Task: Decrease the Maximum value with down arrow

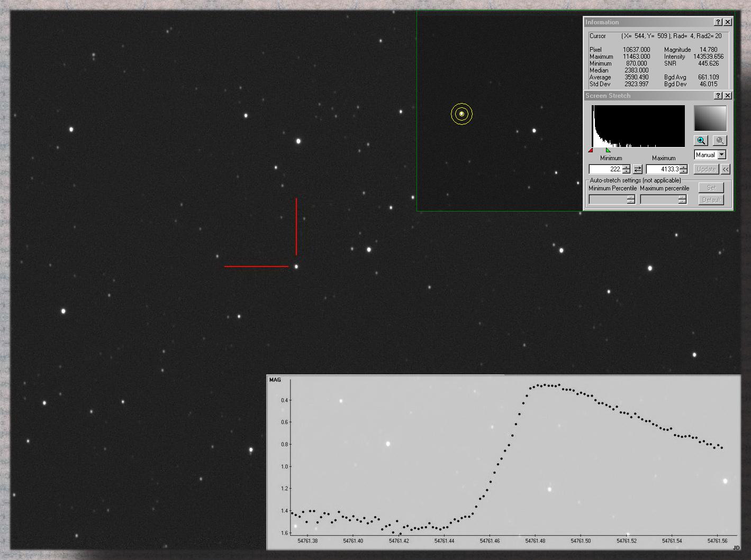Action: point(684,171)
